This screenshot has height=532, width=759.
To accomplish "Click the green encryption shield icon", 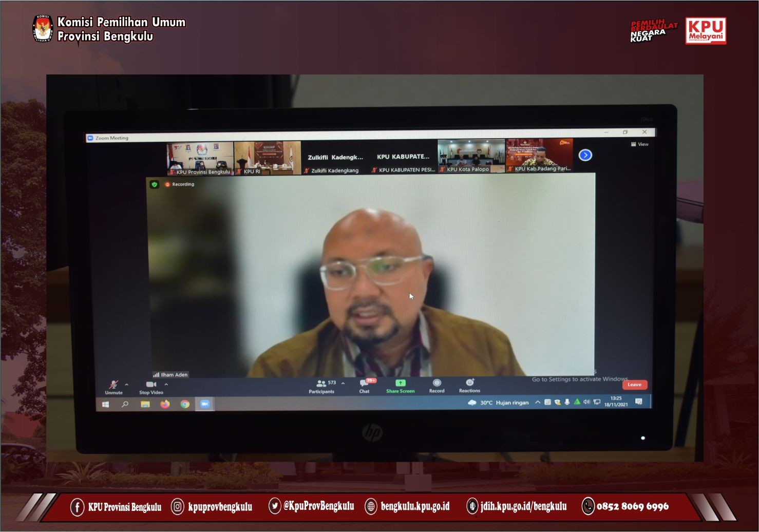I will [154, 184].
